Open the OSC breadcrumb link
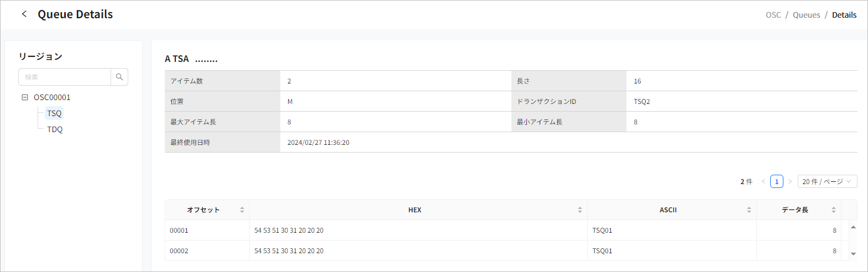This screenshot has width=868, height=272. click(773, 15)
